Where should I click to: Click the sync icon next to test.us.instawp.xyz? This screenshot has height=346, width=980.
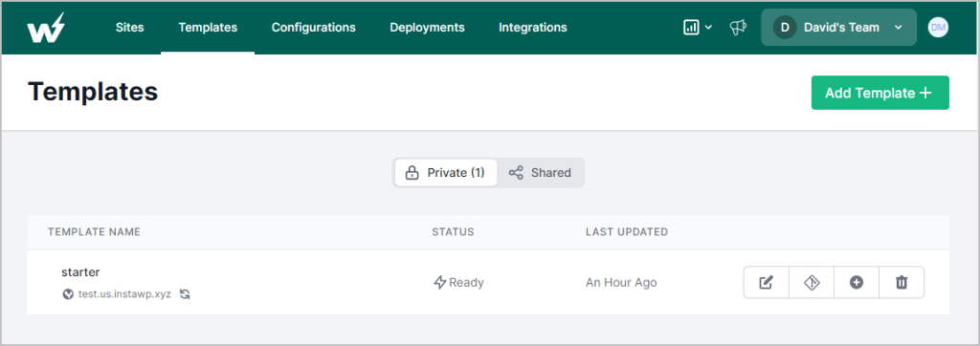185,293
